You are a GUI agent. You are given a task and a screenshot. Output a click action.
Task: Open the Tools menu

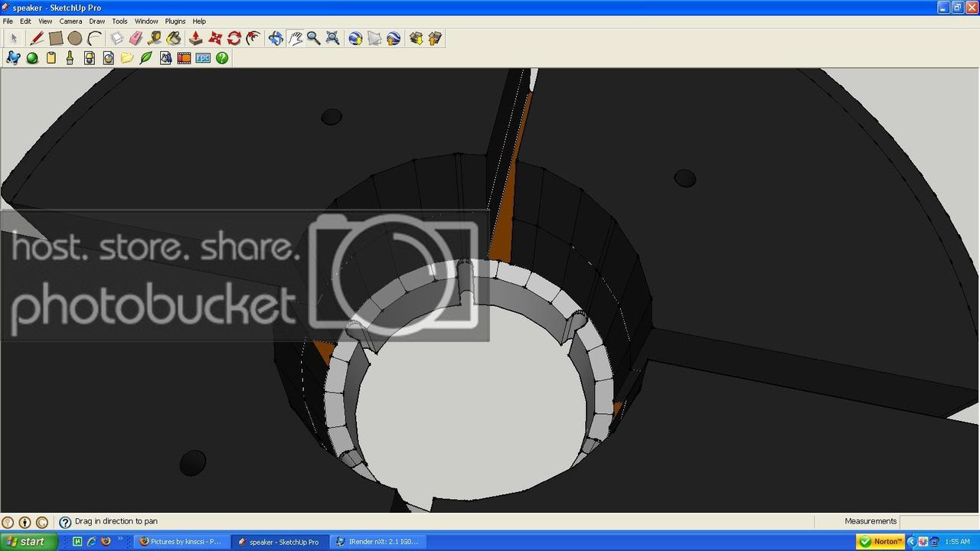[x=119, y=21]
